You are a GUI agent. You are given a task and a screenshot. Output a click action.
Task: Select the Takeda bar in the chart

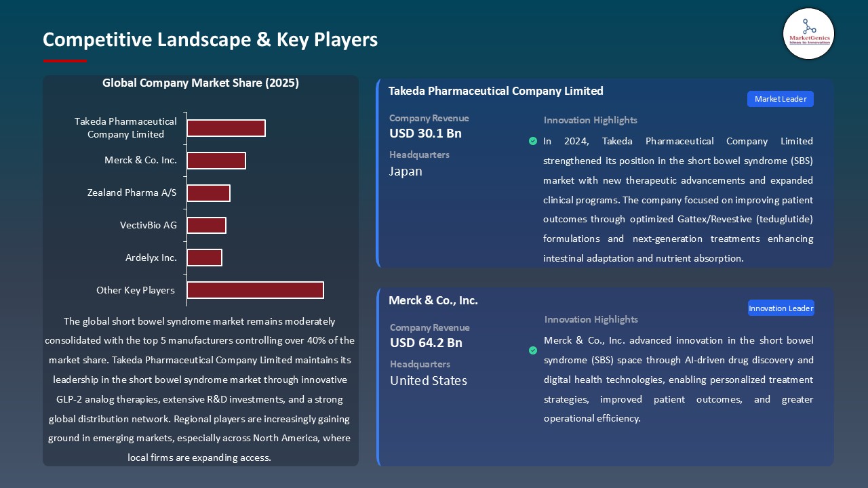pyautogui.click(x=226, y=127)
